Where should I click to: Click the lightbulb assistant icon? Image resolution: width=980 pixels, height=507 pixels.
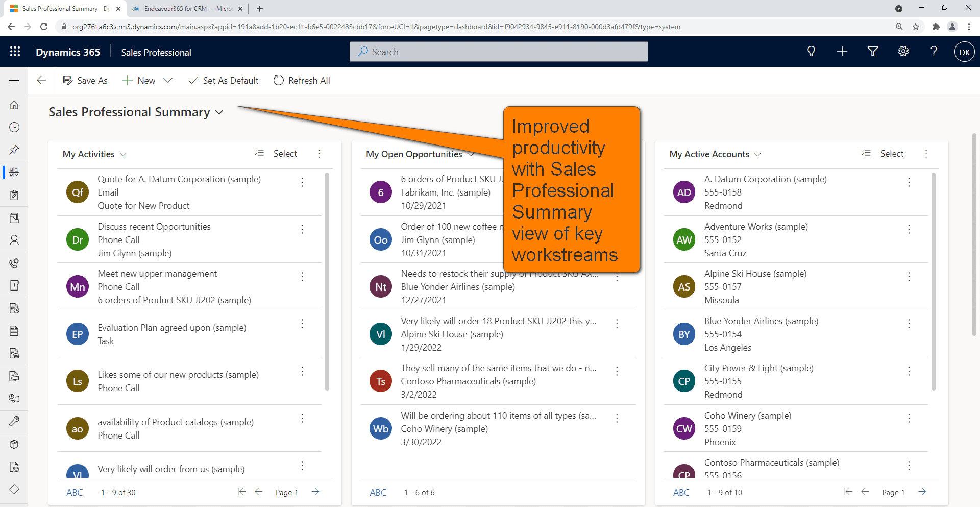[x=811, y=52]
